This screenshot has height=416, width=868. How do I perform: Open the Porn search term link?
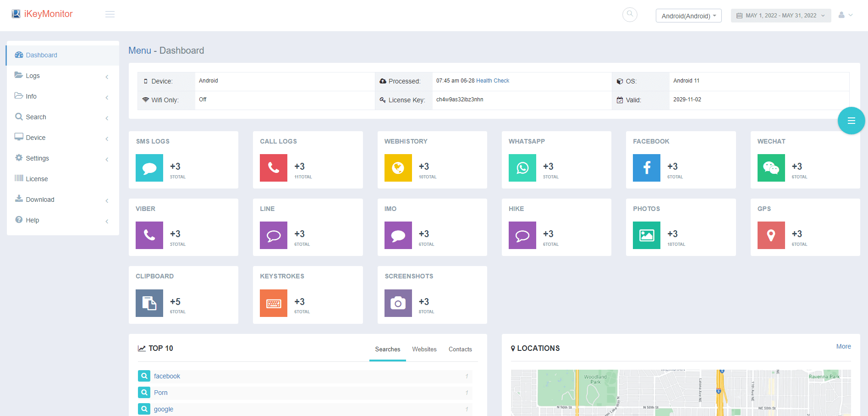click(x=161, y=393)
